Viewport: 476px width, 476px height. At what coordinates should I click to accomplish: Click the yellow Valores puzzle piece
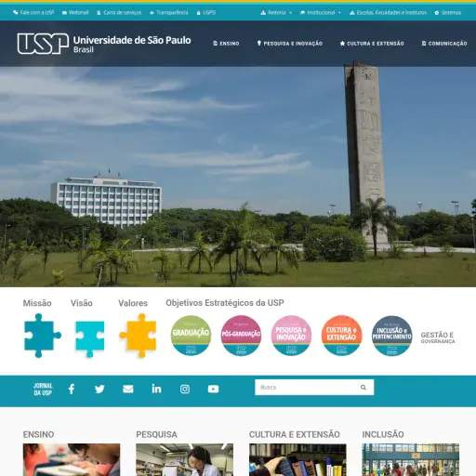click(x=138, y=336)
